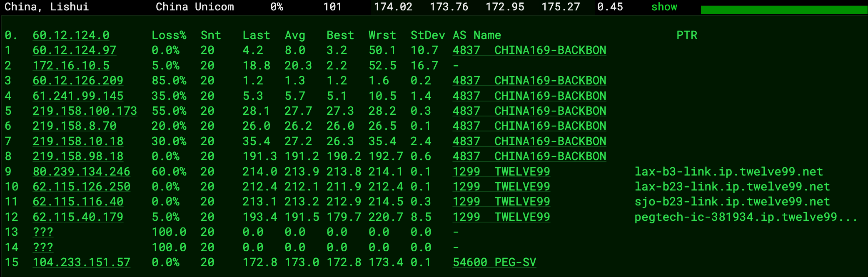Screen dimensions: 868x277
Task: Select the 60.0% loss value in hop 9
Action: 169,172
